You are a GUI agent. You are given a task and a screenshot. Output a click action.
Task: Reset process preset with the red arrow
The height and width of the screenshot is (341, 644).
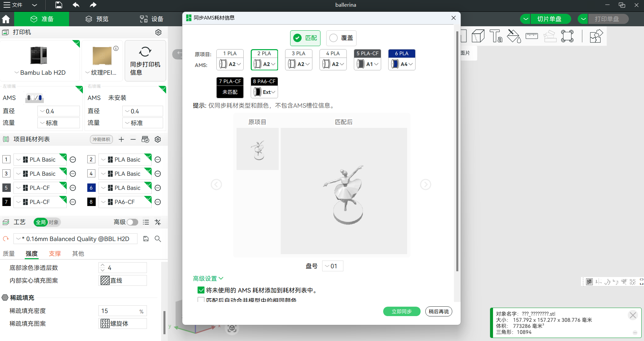[x=6, y=239]
